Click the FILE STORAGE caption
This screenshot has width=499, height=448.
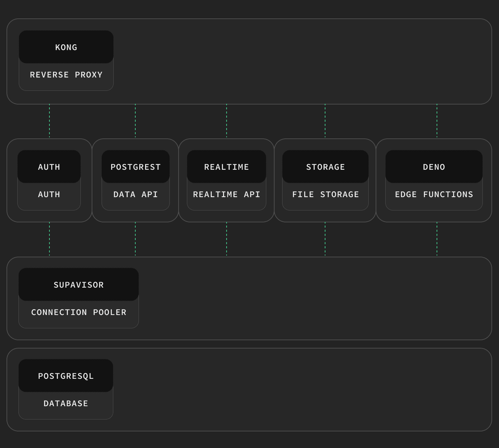tap(325, 194)
